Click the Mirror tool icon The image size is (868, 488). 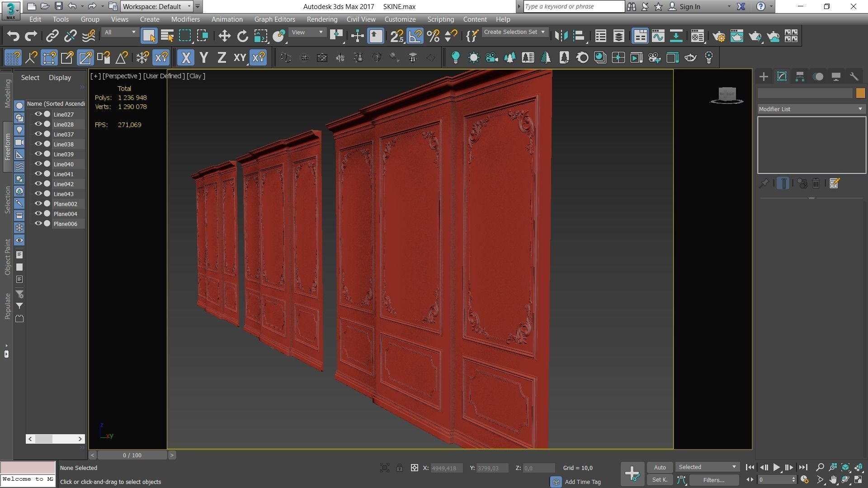pyautogui.click(x=561, y=36)
